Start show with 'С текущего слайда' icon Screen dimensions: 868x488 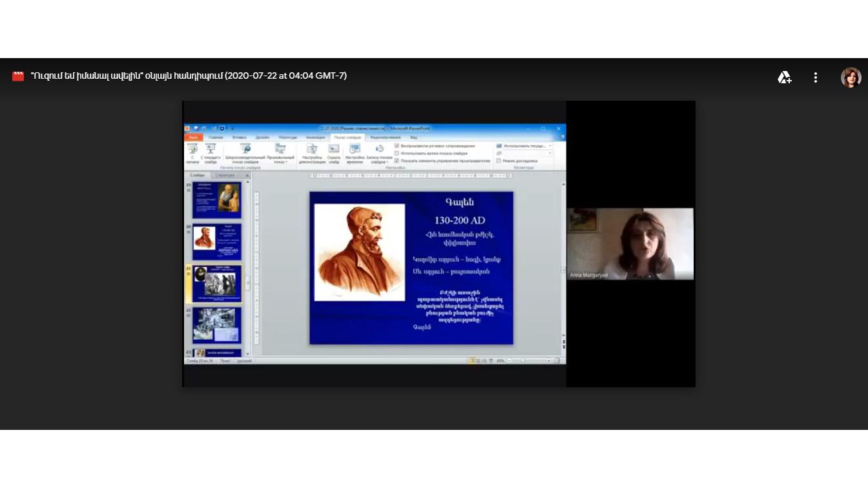211,149
